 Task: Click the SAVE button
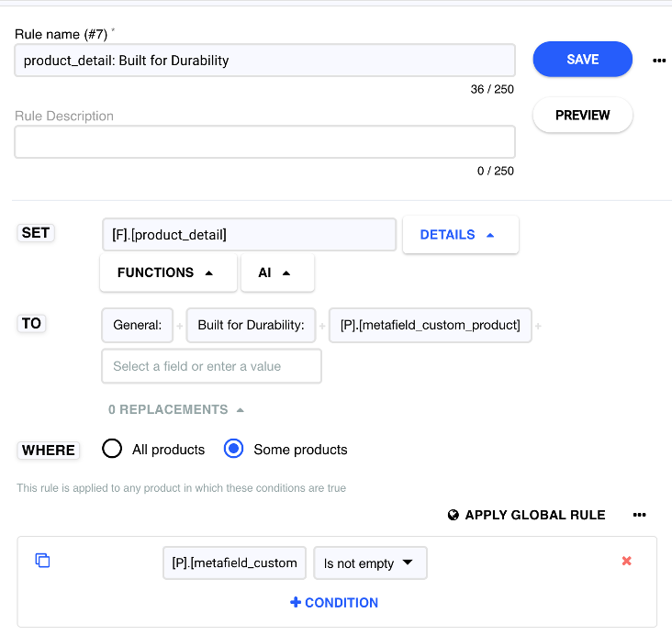click(582, 59)
